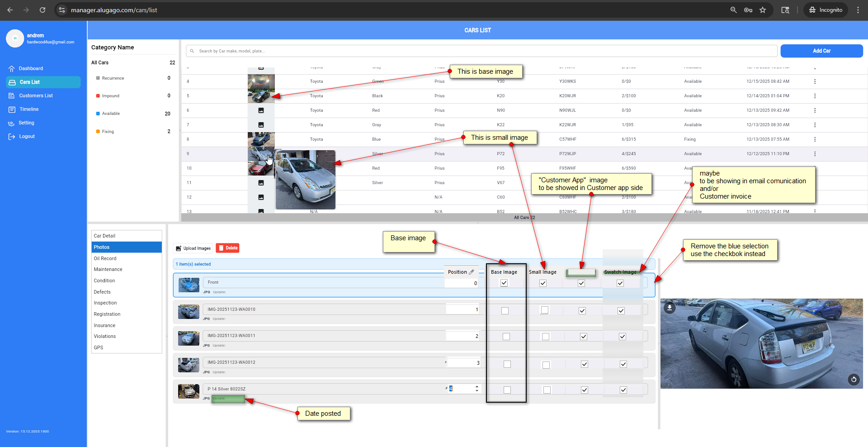The image size is (868, 447).
Task: Click the Add Car button
Action: pyautogui.click(x=821, y=51)
